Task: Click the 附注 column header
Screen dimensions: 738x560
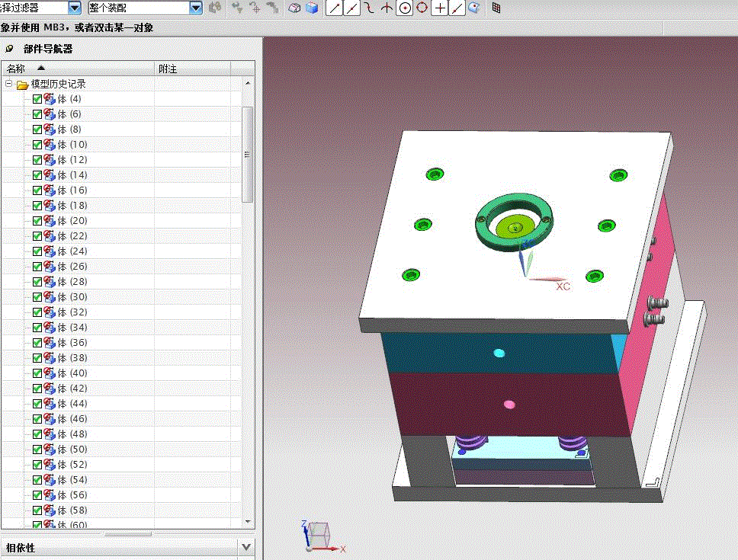Action: (x=168, y=69)
